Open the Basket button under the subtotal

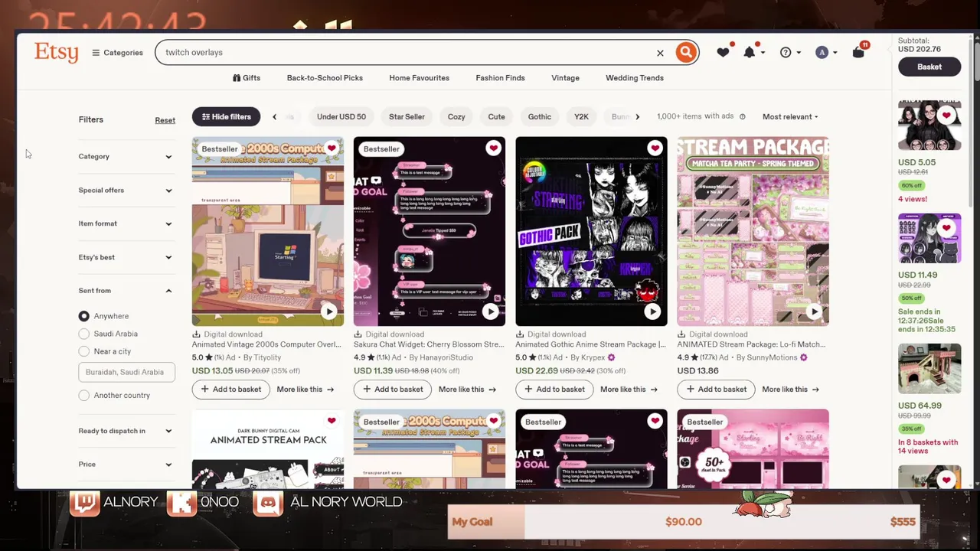point(929,67)
